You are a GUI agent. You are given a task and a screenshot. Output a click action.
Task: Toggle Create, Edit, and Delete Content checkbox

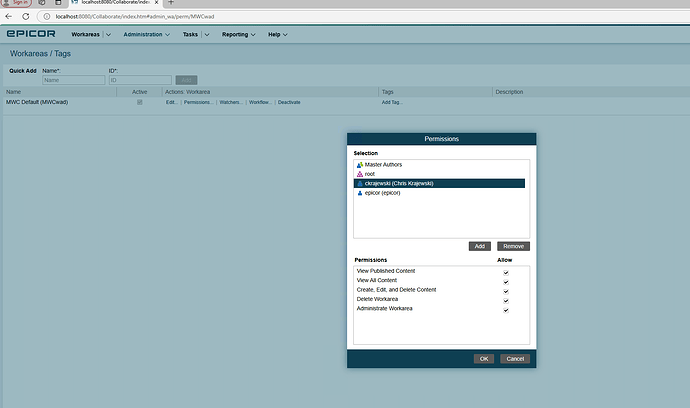[x=506, y=291]
